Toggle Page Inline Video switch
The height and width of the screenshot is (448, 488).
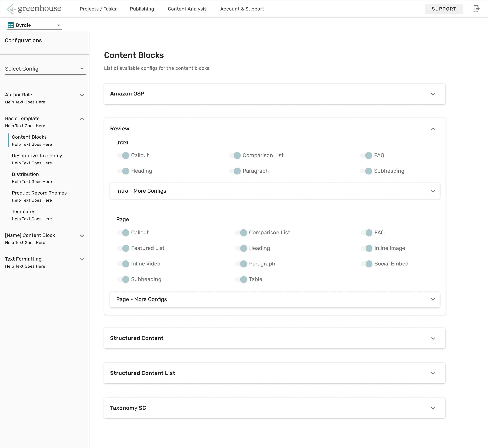pyautogui.click(x=124, y=264)
